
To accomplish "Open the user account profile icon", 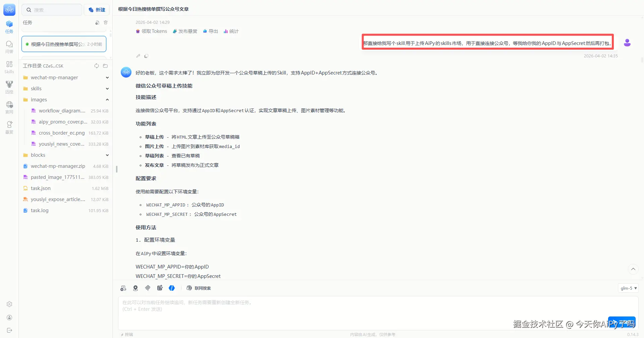I will pos(9,318).
